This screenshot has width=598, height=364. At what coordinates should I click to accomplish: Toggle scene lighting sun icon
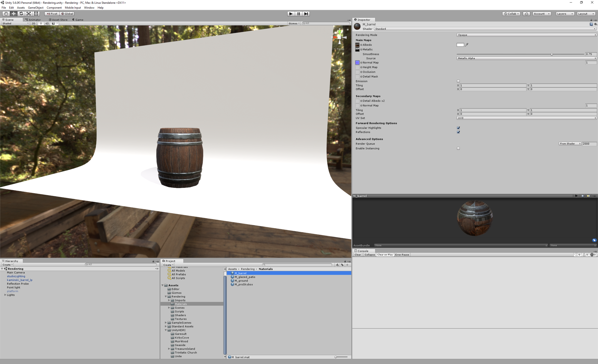(x=41, y=23)
